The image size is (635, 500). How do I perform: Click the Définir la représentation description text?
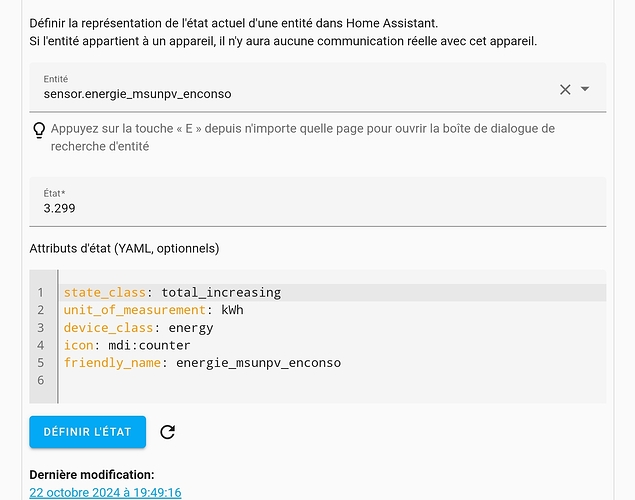(283, 32)
